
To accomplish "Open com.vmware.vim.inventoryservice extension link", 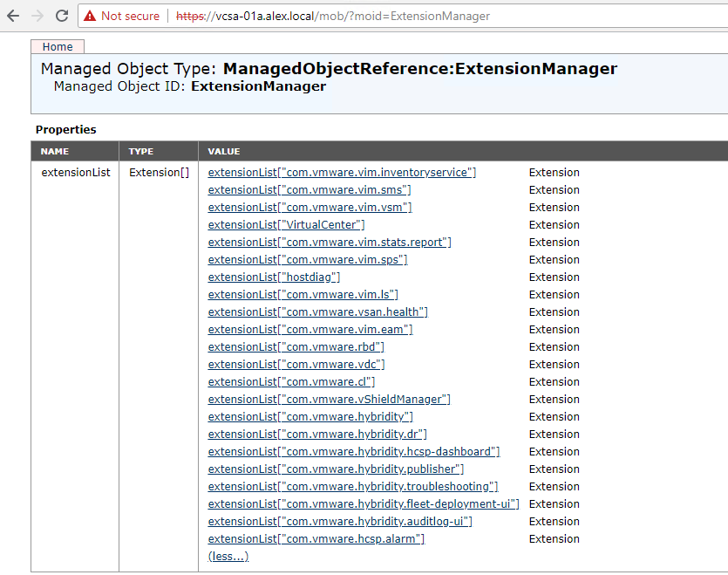I will pyautogui.click(x=342, y=172).
